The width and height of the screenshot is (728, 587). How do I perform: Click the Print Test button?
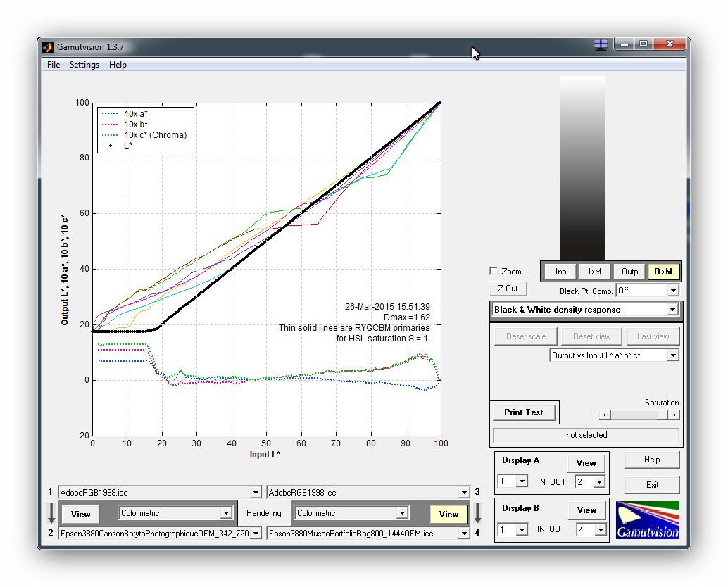click(523, 412)
